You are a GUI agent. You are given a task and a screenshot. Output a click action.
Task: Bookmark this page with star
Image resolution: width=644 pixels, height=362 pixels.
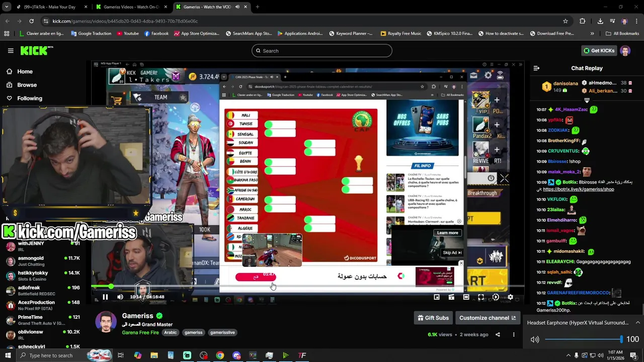pyautogui.click(x=566, y=21)
